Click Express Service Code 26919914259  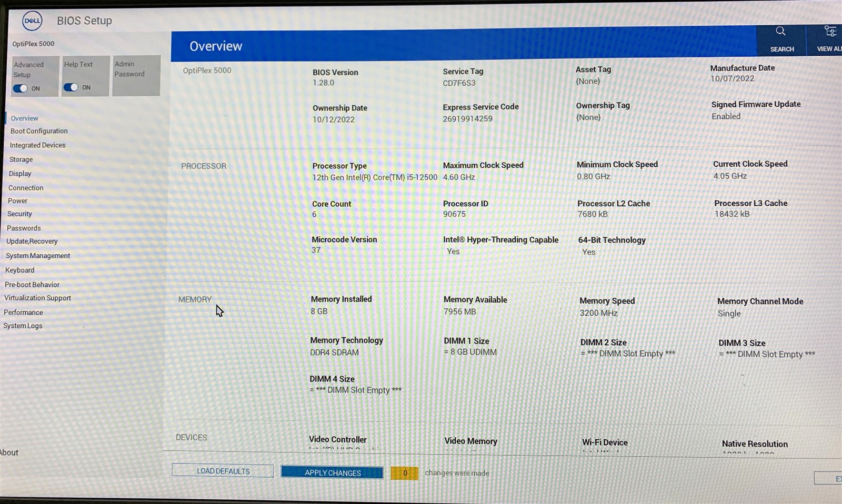467,119
